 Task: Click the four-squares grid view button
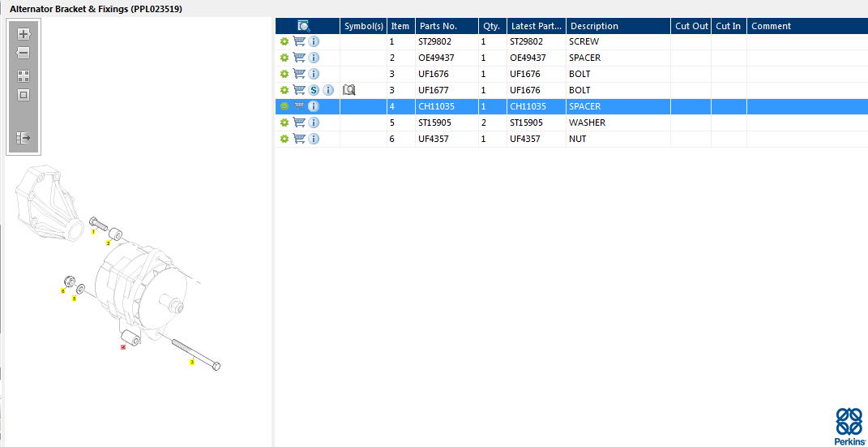tap(24, 76)
